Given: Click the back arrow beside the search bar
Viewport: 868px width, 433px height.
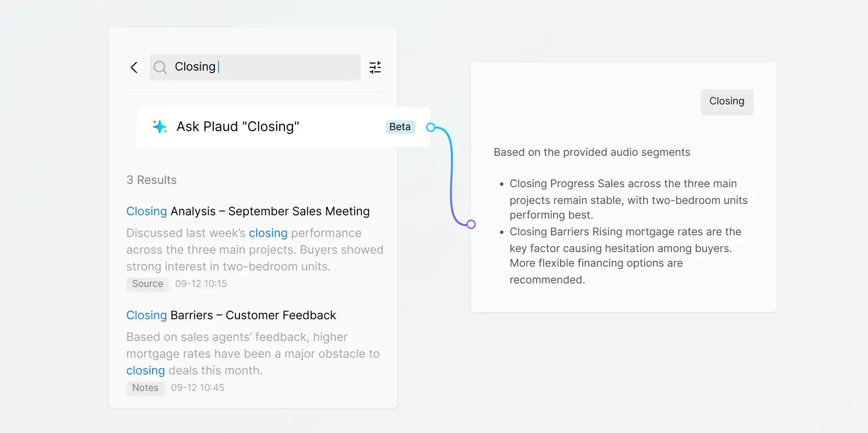Looking at the screenshot, I should click(134, 67).
